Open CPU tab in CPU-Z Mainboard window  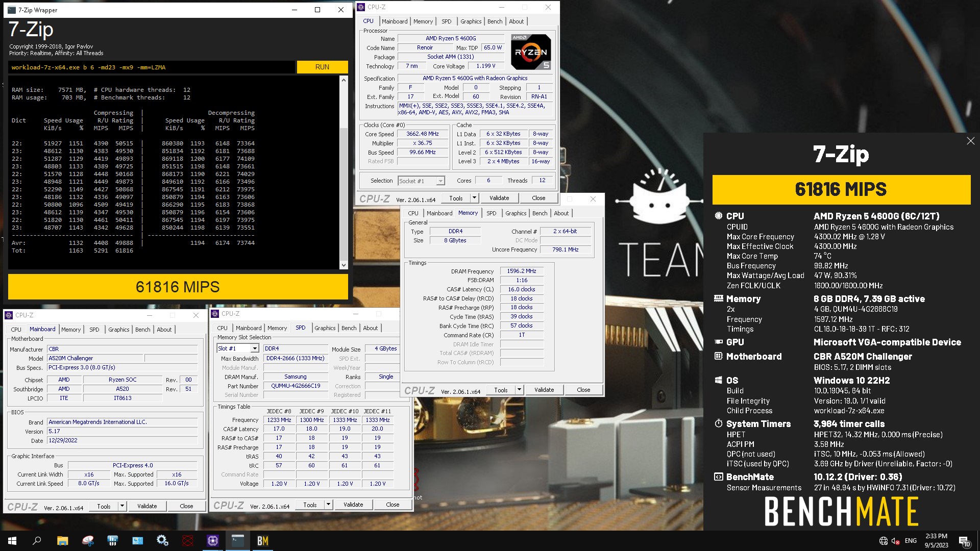16,330
